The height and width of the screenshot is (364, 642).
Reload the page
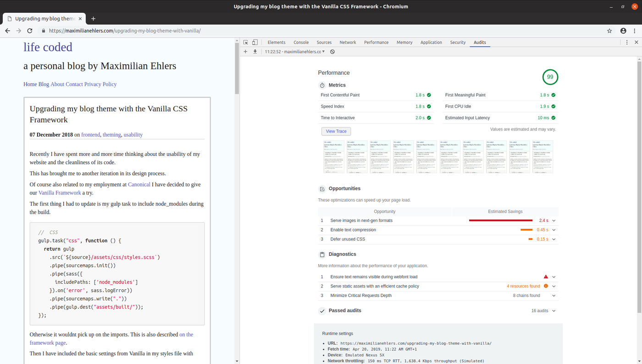click(x=30, y=31)
